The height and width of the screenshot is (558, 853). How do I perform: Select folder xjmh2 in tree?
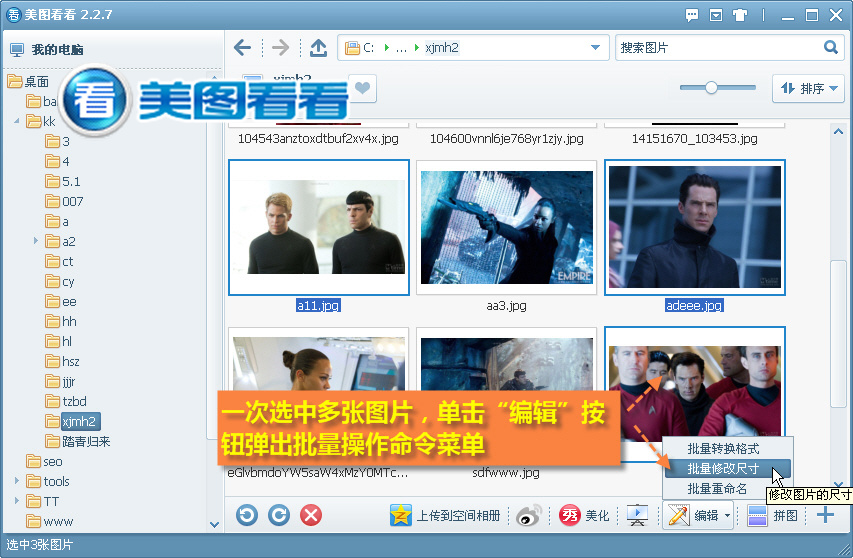point(73,421)
